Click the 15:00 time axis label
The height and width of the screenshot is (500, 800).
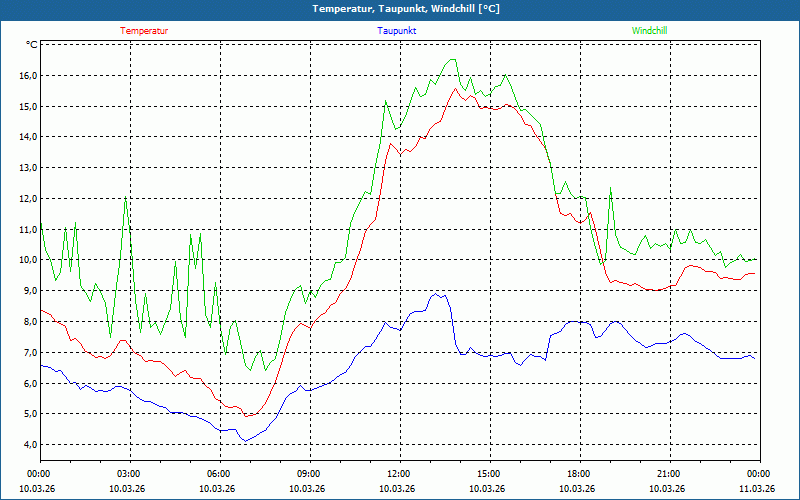tap(488, 474)
